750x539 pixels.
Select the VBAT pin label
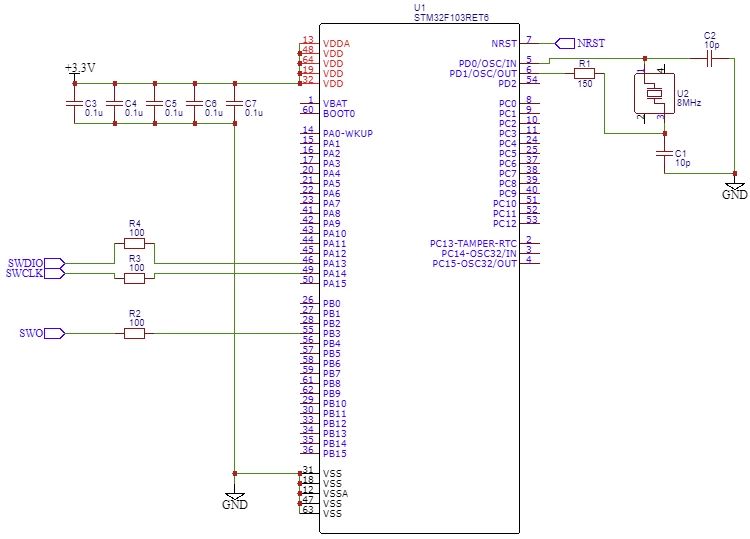pos(335,104)
